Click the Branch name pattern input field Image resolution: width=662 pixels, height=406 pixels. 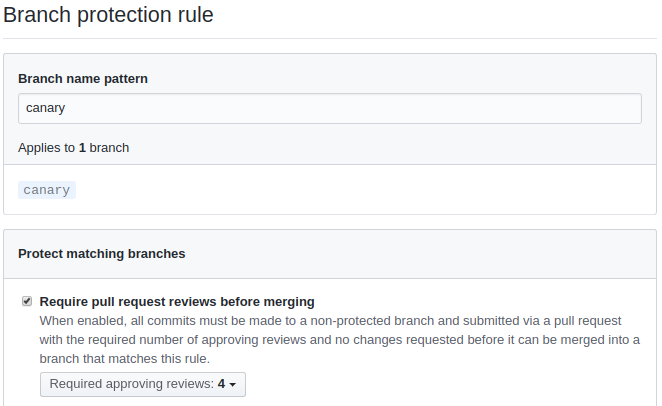click(330, 108)
